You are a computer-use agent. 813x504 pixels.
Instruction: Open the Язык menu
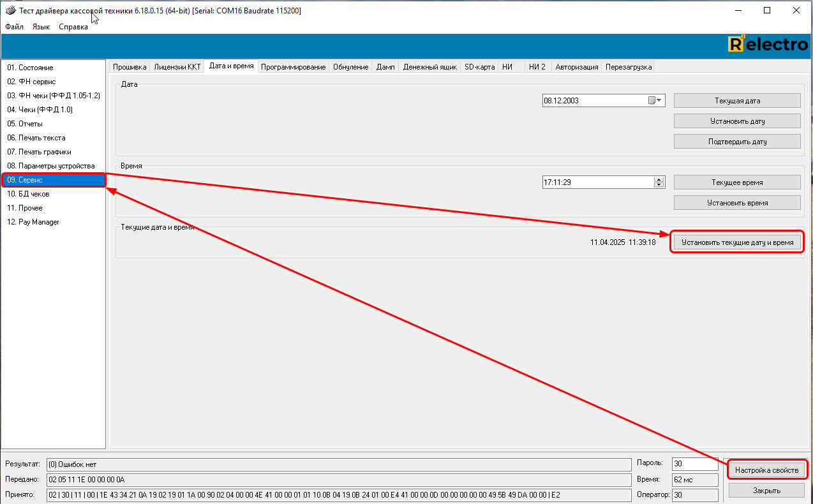41,27
